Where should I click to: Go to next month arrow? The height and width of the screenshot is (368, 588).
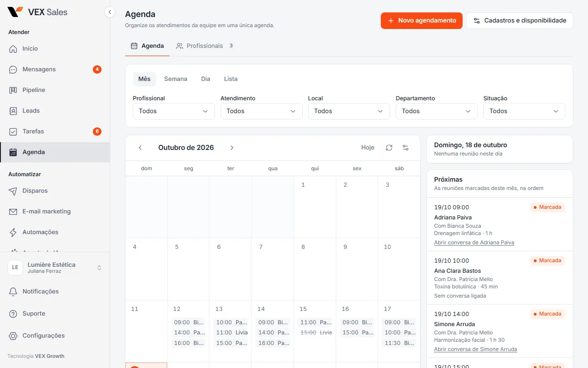tap(232, 148)
